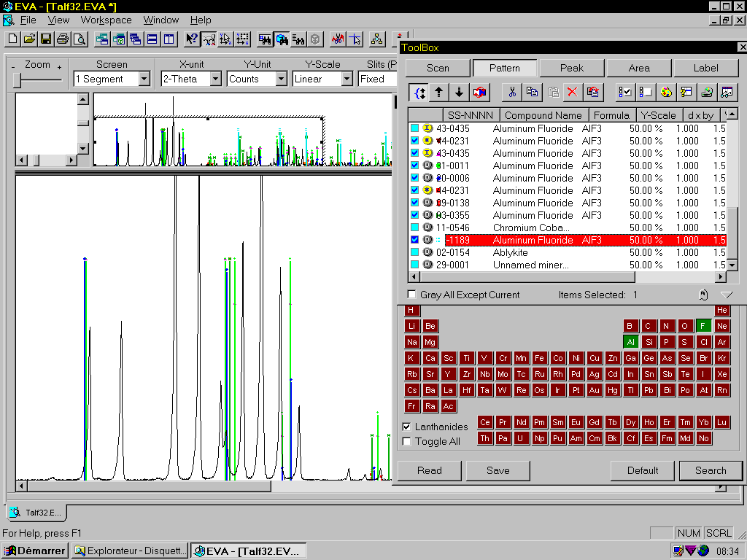The image size is (747, 560).
Task: Open the color palette icon in ToolBox
Action: point(665,92)
